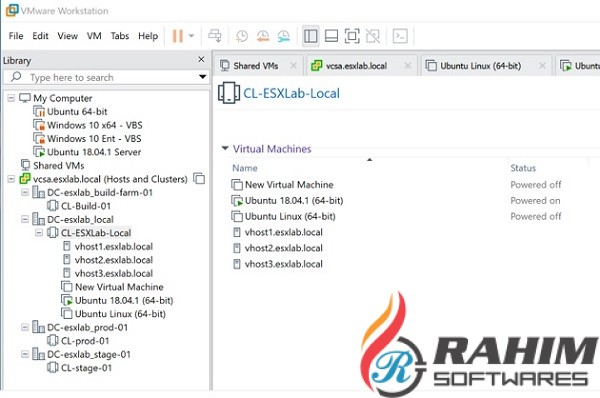Open the File menu

(16, 36)
